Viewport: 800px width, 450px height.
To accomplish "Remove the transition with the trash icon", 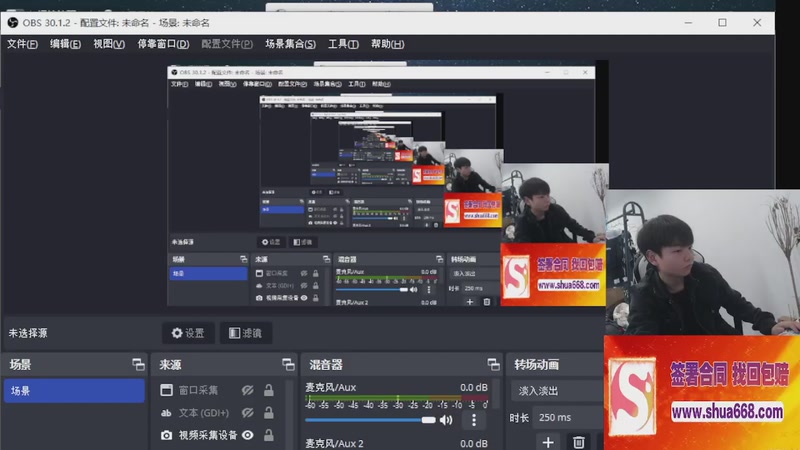I will pyautogui.click(x=579, y=442).
